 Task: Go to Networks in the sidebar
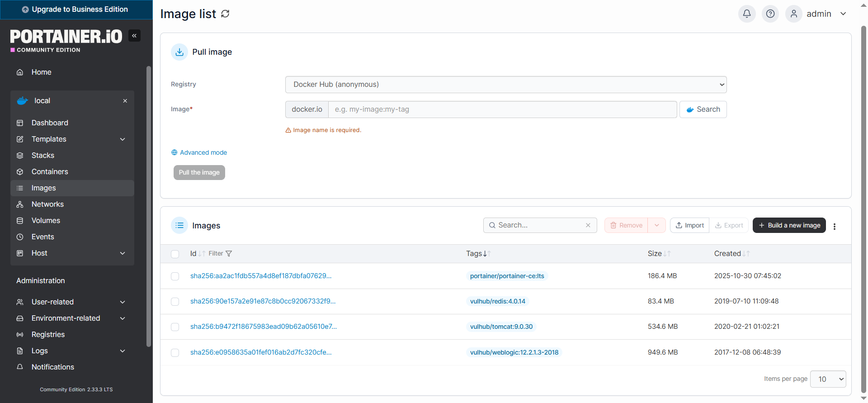72,204
